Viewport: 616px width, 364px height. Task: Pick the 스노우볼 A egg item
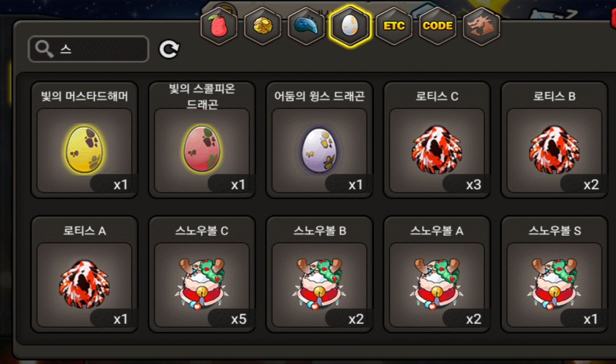[x=437, y=274]
